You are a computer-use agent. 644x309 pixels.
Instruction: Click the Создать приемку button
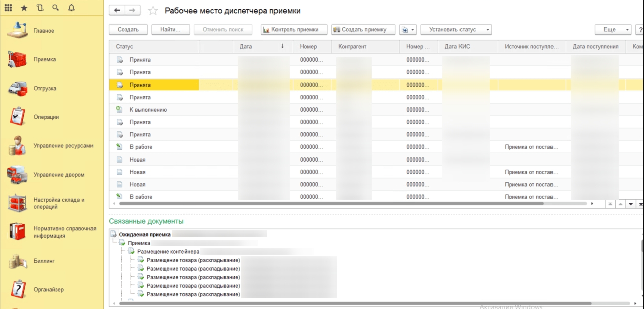point(363,30)
